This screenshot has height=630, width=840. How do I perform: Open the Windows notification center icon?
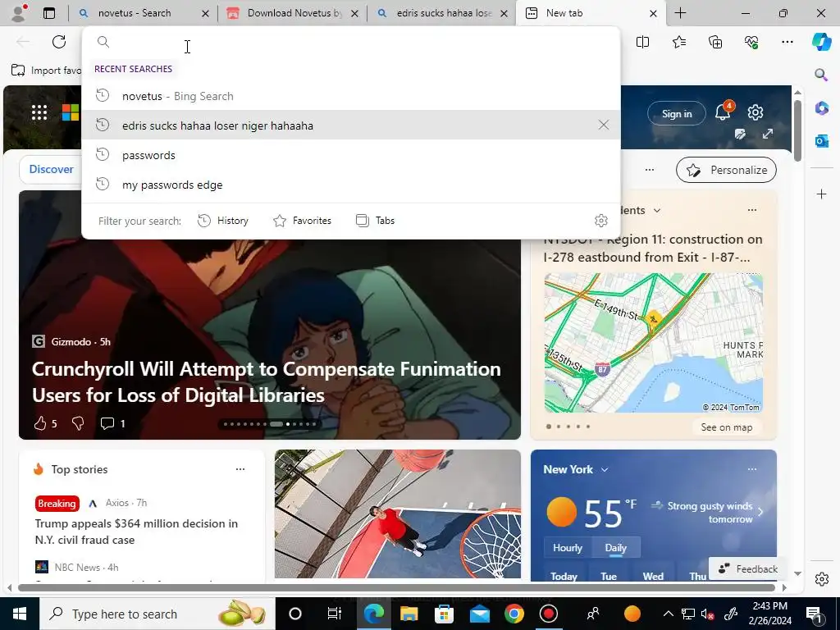tap(813, 614)
